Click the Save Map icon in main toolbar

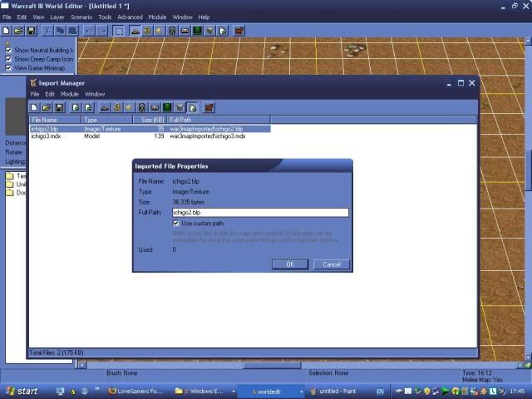pyautogui.click(x=31, y=31)
